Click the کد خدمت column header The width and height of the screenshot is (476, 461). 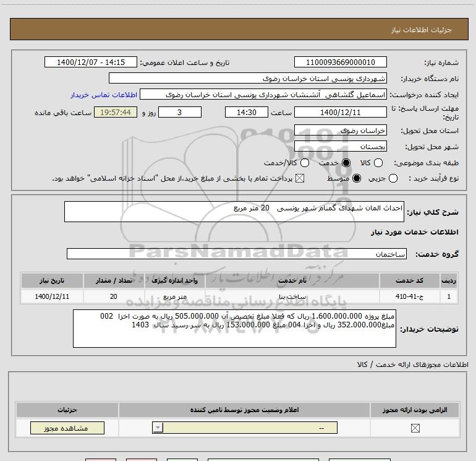pyautogui.click(x=409, y=280)
